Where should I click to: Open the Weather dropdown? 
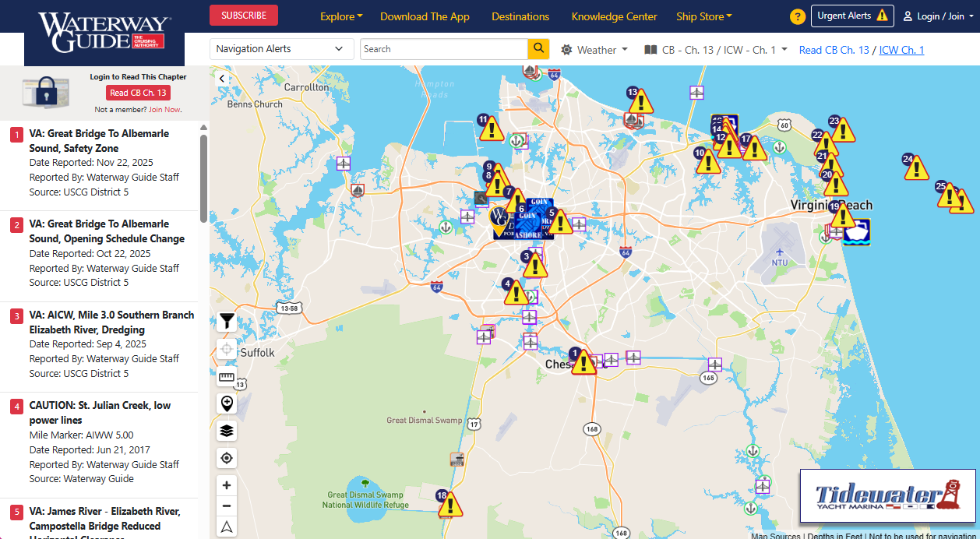[594, 50]
